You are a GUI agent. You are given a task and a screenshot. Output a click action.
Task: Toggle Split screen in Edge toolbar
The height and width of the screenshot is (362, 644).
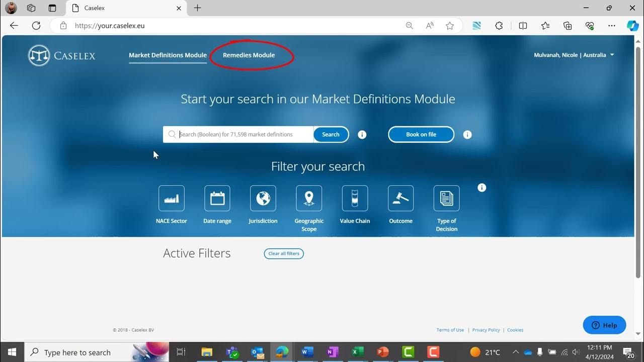[x=523, y=26]
